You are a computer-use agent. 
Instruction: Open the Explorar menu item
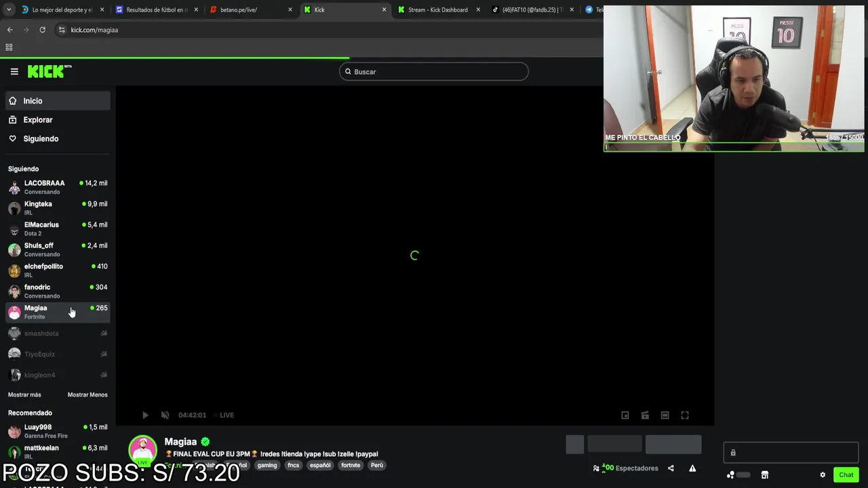[58, 120]
